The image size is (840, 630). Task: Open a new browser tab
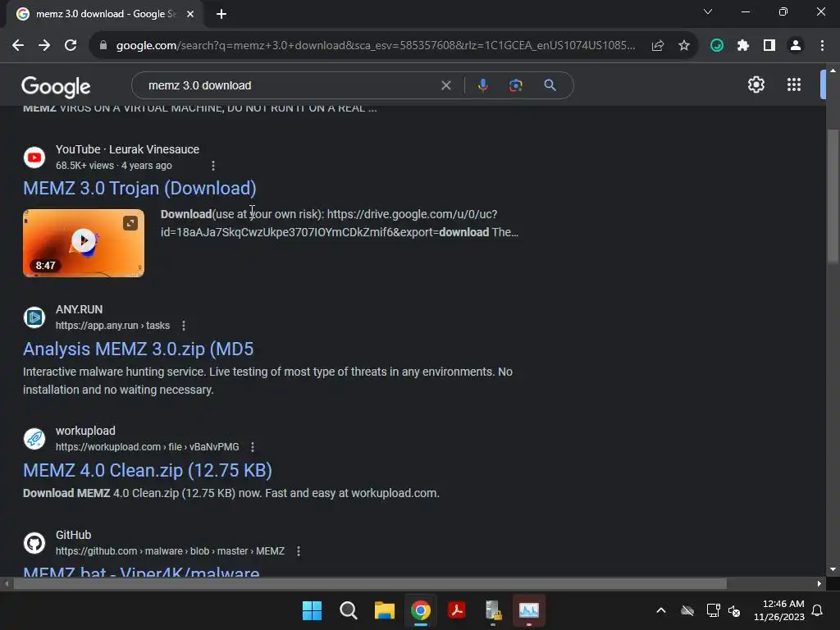pyautogui.click(x=221, y=14)
